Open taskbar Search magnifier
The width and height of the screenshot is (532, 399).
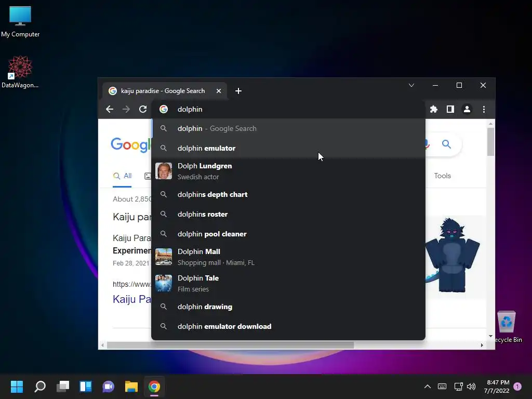[40, 387]
